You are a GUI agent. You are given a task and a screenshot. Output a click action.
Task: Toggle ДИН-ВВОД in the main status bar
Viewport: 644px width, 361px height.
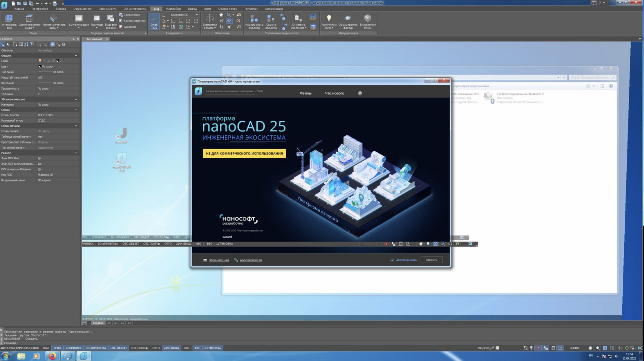tap(172, 348)
